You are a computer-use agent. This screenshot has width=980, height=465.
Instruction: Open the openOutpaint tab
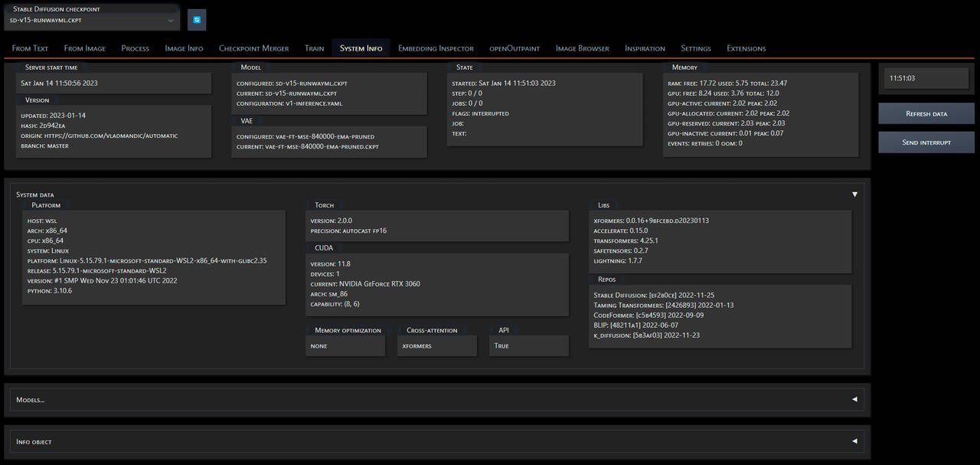[514, 47]
